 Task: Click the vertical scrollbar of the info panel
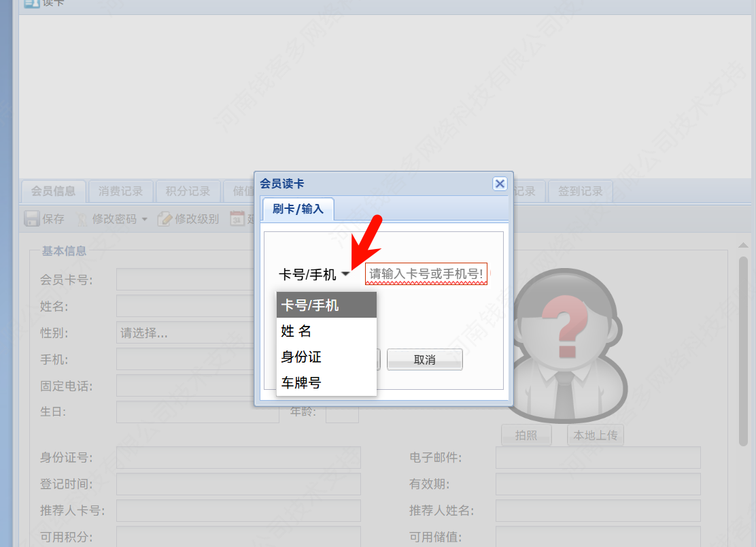[743, 351]
